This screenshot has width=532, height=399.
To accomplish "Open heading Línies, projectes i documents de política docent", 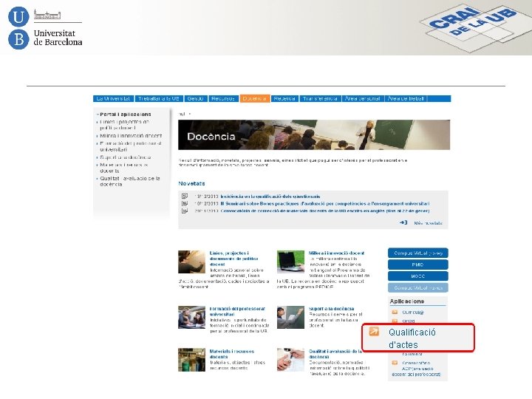I will tap(233, 259).
